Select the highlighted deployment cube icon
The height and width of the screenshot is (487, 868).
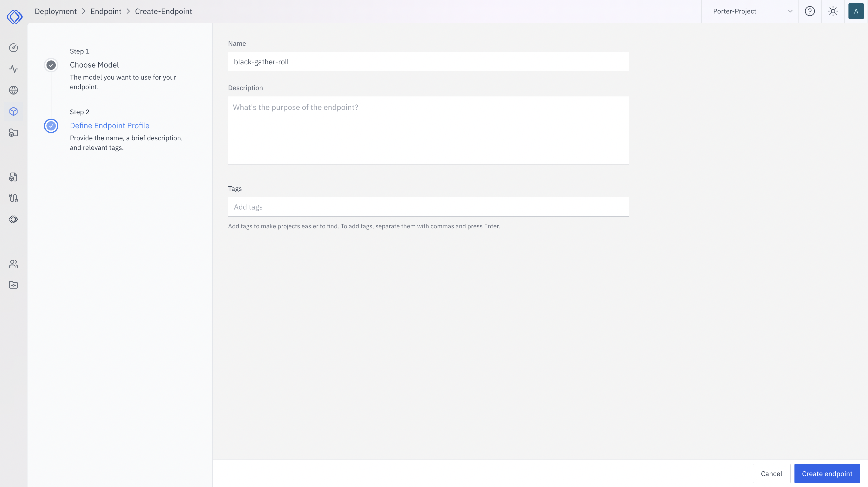14,111
